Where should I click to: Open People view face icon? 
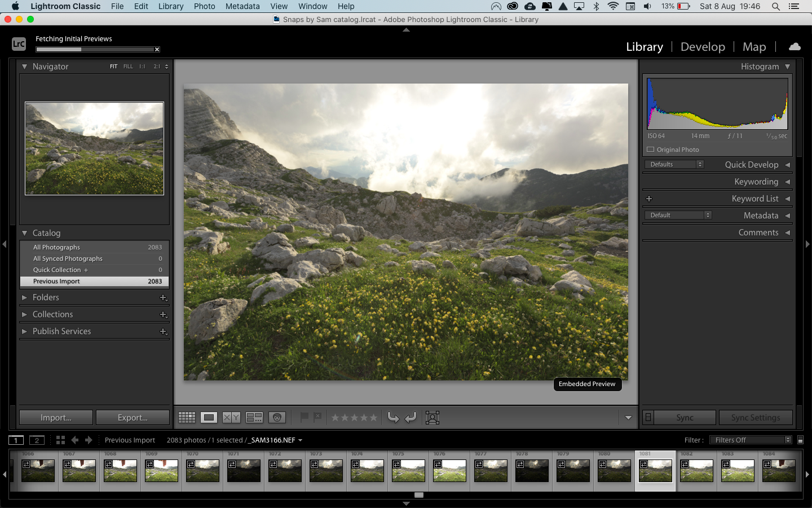[x=277, y=418]
